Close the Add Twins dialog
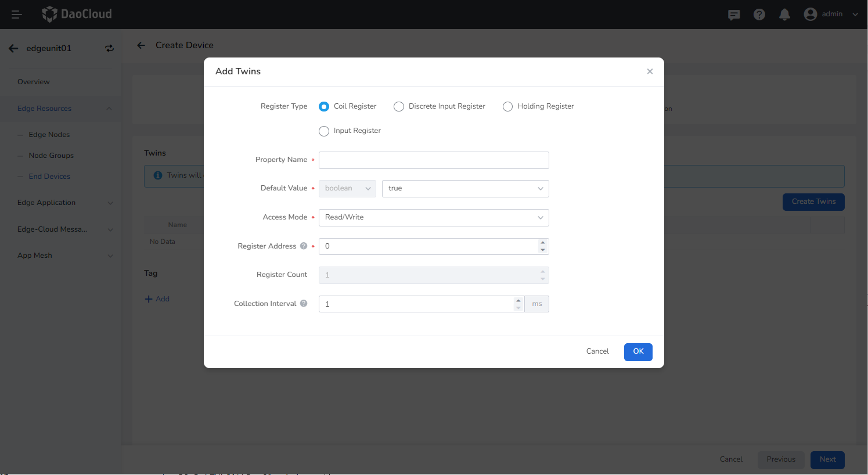 coord(650,71)
